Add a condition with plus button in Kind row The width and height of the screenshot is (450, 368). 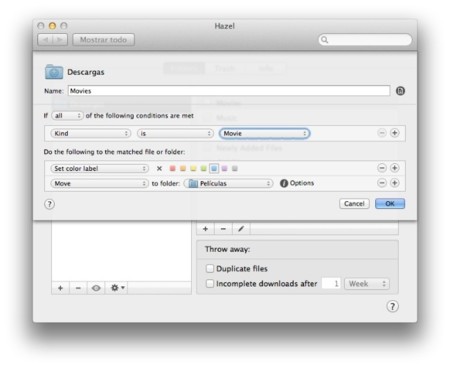[x=395, y=133]
